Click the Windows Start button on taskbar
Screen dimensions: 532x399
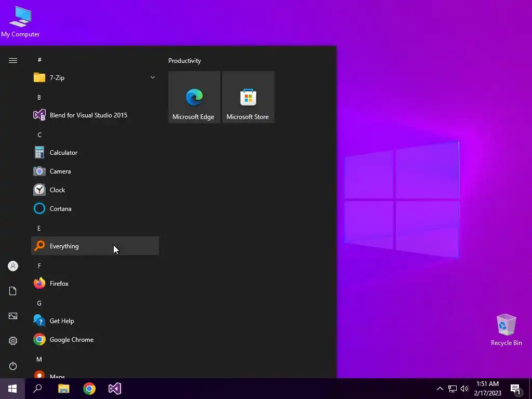12,389
